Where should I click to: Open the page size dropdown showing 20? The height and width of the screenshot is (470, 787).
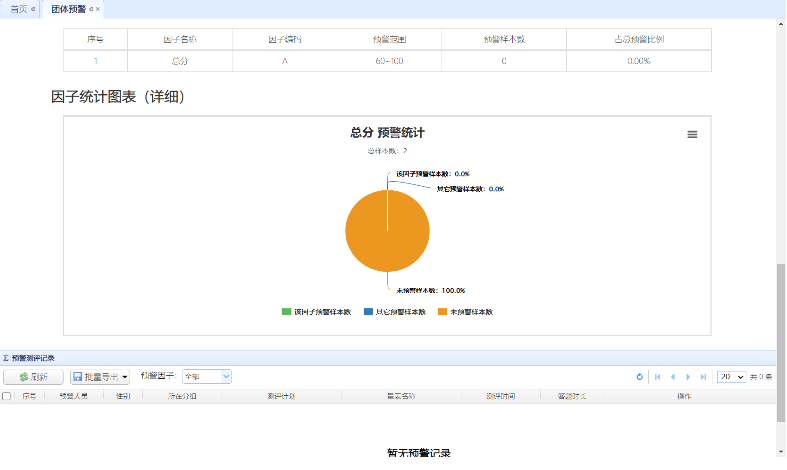point(732,377)
